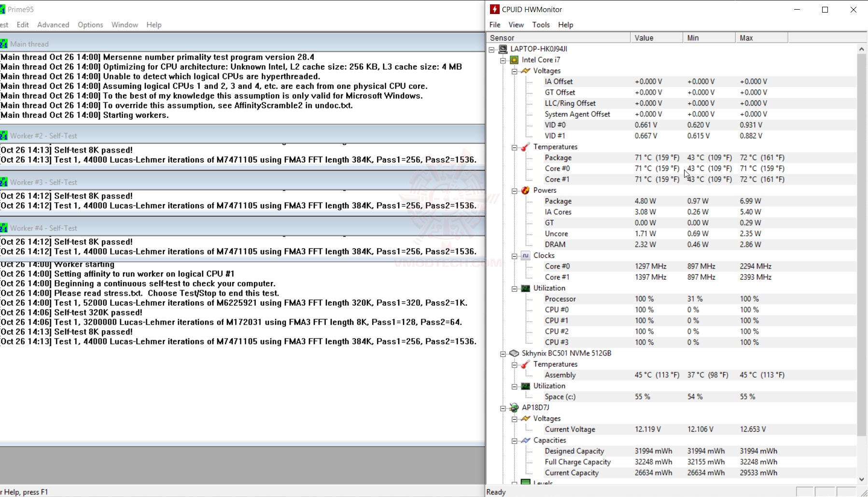The height and width of the screenshot is (497, 868).
Task: Click the Worker #4 Self-Test window icon
Action: 3,228
